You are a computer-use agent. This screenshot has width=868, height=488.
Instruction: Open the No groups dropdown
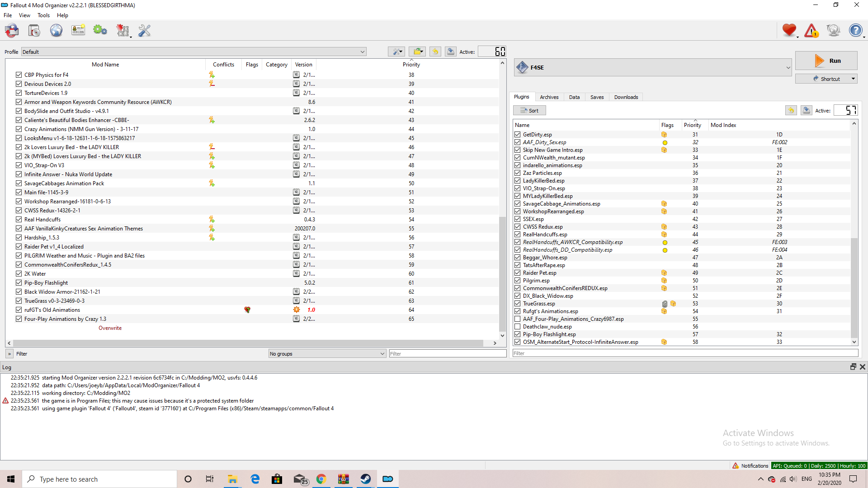(327, 354)
